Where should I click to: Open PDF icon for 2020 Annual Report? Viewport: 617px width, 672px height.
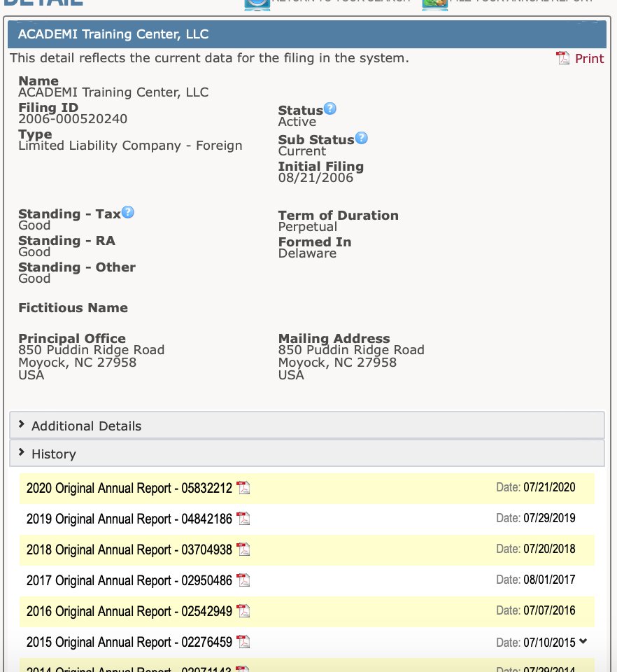coord(243,488)
